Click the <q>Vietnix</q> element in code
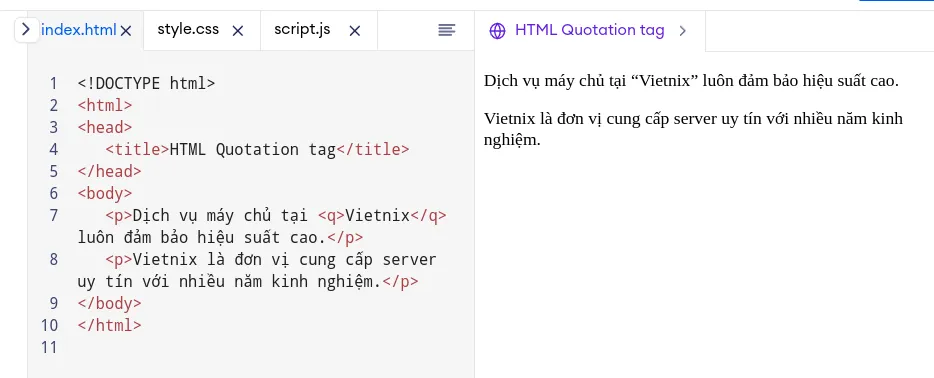 (x=382, y=215)
